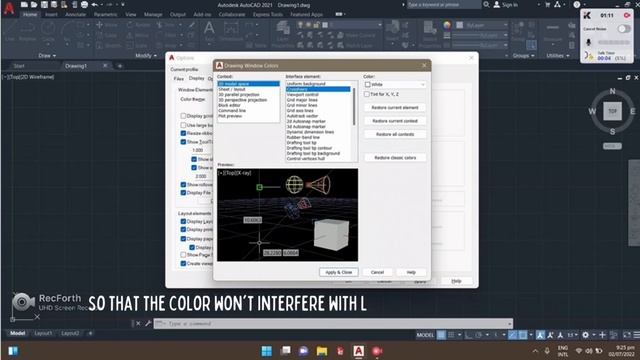This screenshot has height=360, width=640.
Task: Click the Windows Start button
Action: pyautogui.click(x=267, y=351)
